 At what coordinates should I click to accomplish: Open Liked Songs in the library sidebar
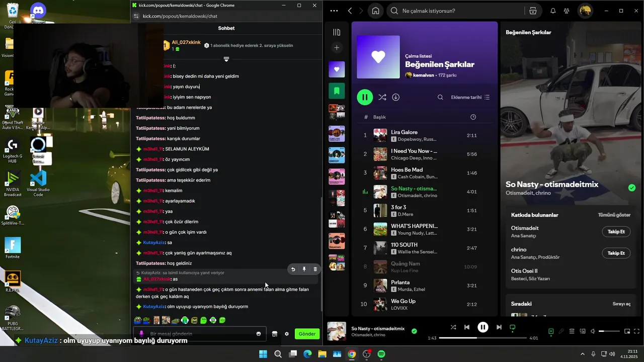click(337, 69)
